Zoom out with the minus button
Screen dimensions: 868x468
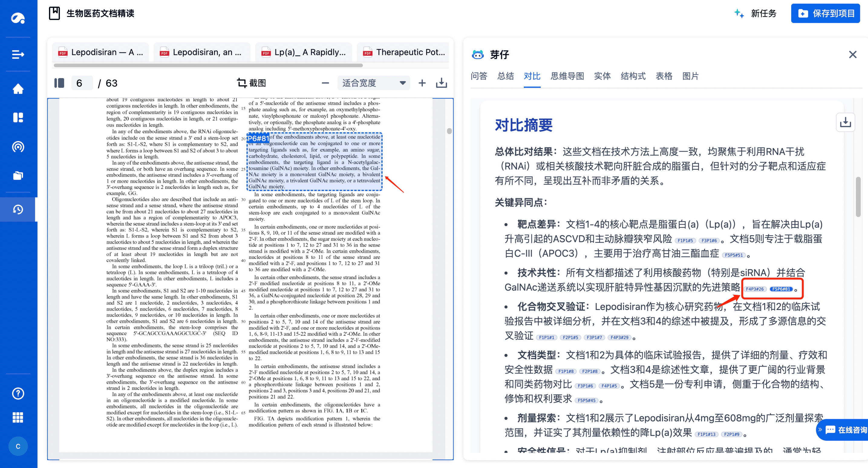tap(325, 83)
